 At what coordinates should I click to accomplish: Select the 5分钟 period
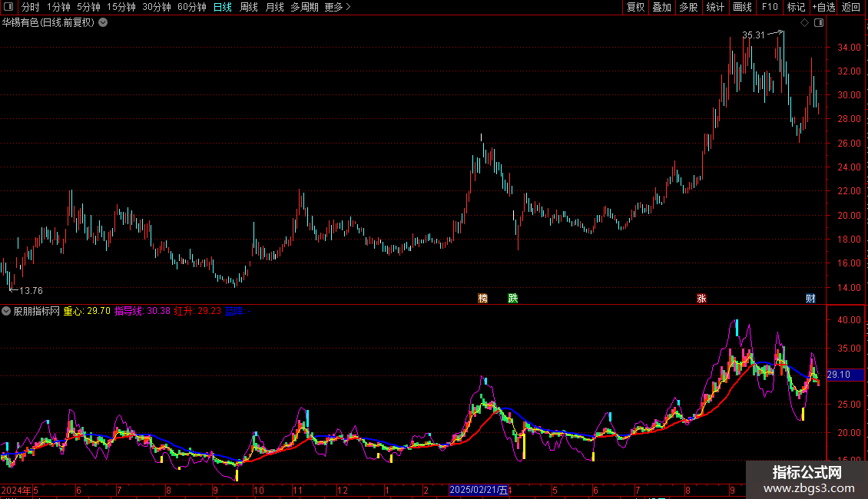point(88,7)
